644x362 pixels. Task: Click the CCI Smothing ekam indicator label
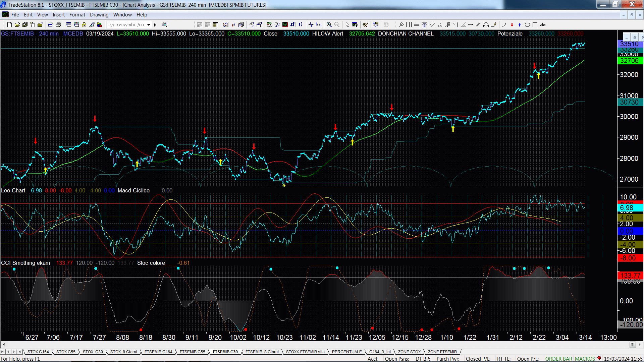[25, 263]
